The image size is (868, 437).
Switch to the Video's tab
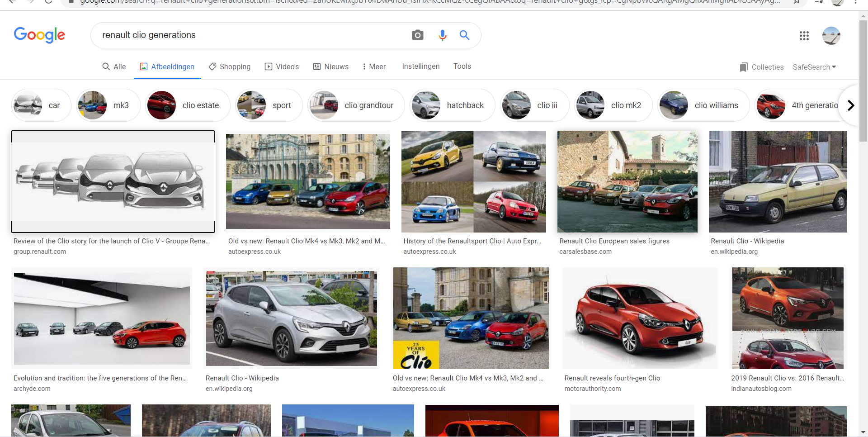click(282, 66)
